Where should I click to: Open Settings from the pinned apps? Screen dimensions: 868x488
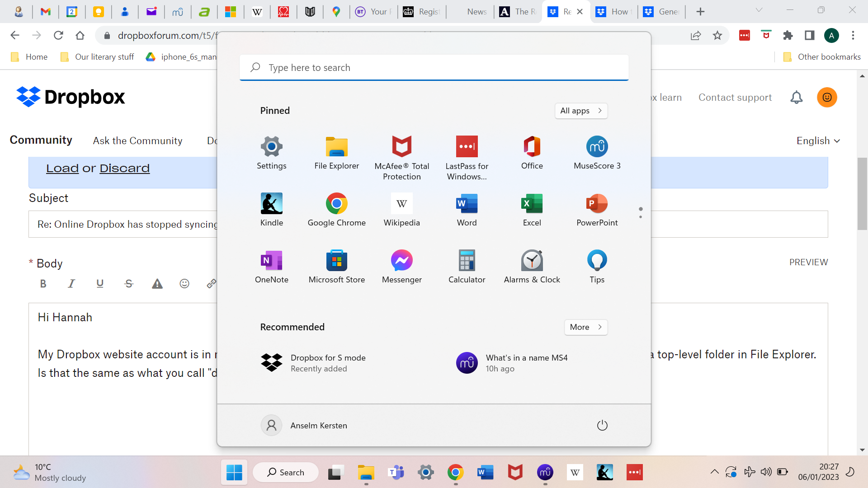pyautogui.click(x=272, y=153)
